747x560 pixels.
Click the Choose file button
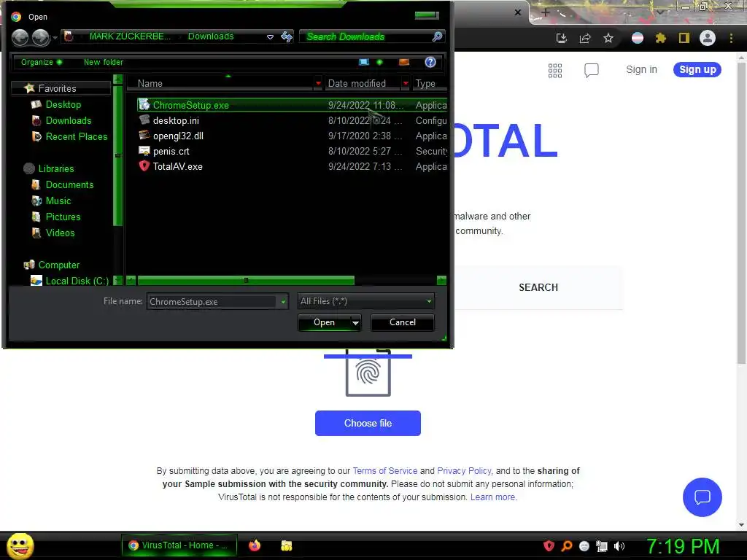pyautogui.click(x=368, y=424)
